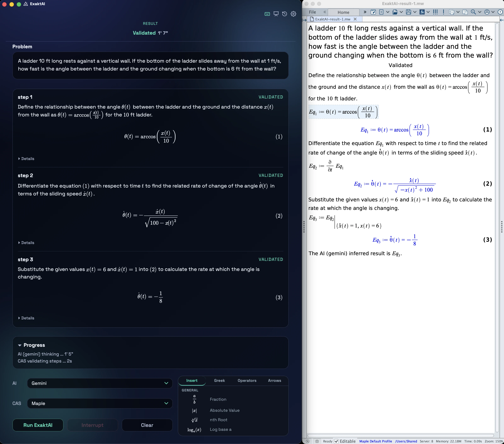The width and height of the screenshot is (504, 444).
Task: Open a file using Maple's folder icon
Action: coord(395,12)
